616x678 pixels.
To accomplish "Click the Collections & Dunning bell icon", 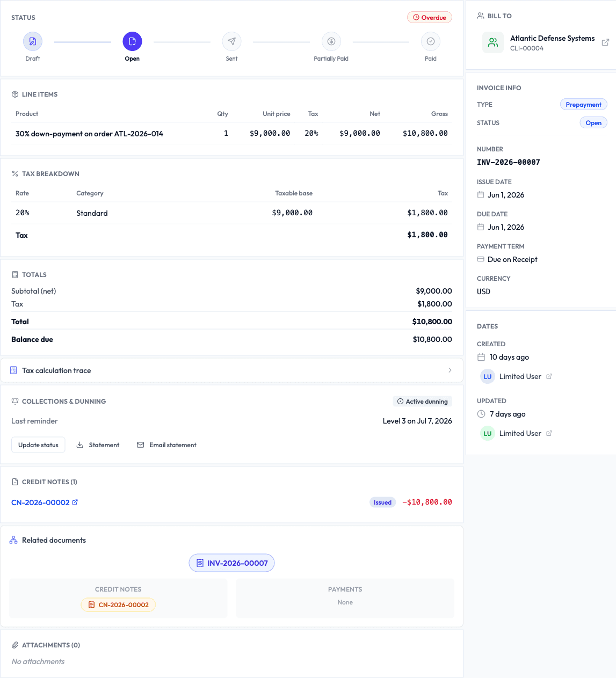I will (15, 402).
